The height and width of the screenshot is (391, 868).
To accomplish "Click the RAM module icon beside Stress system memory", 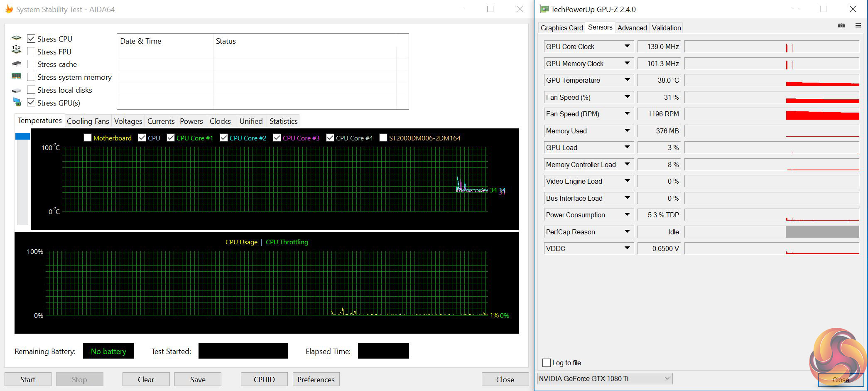I will pyautogui.click(x=16, y=76).
